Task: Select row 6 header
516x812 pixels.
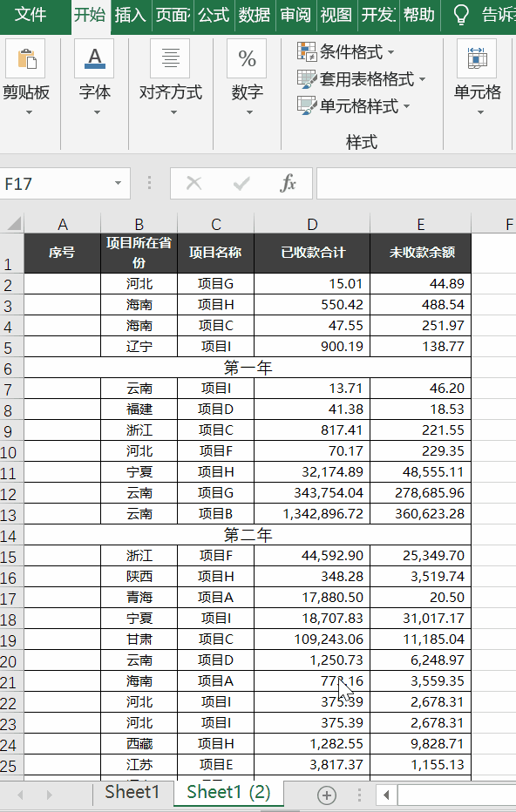Action: pos(11,368)
